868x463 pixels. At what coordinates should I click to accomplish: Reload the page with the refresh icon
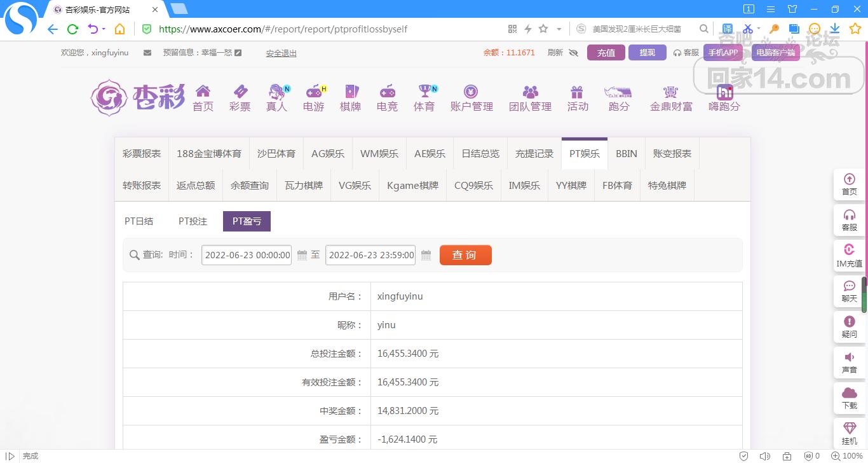click(x=72, y=29)
